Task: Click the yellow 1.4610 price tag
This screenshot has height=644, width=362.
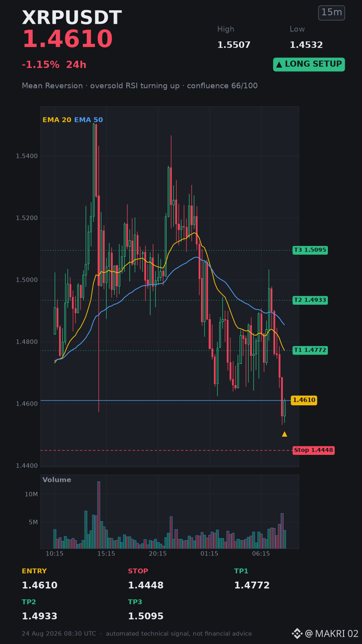Action: tap(304, 400)
